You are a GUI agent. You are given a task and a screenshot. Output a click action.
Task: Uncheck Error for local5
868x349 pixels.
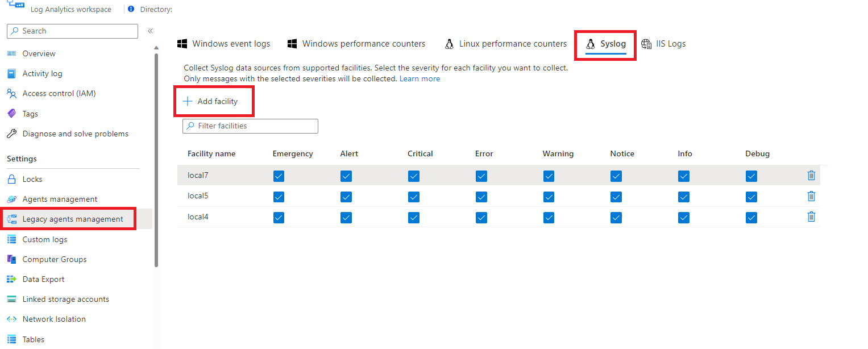pos(481,197)
